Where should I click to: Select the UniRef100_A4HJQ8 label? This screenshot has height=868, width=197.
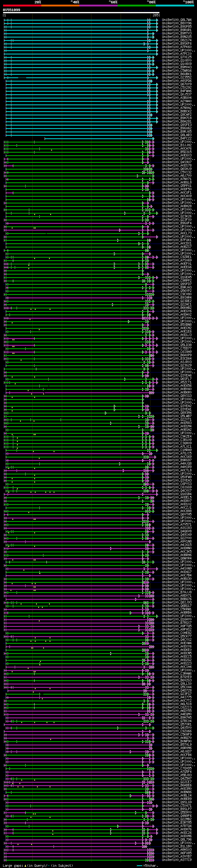click(x=177, y=463)
